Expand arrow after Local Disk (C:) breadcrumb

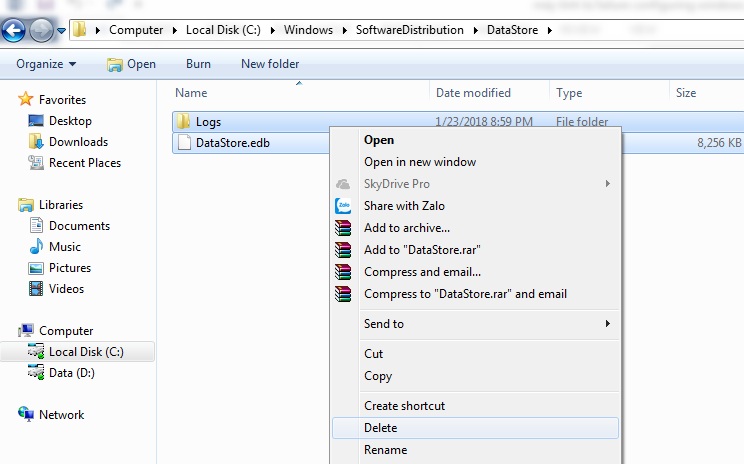tap(272, 30)
